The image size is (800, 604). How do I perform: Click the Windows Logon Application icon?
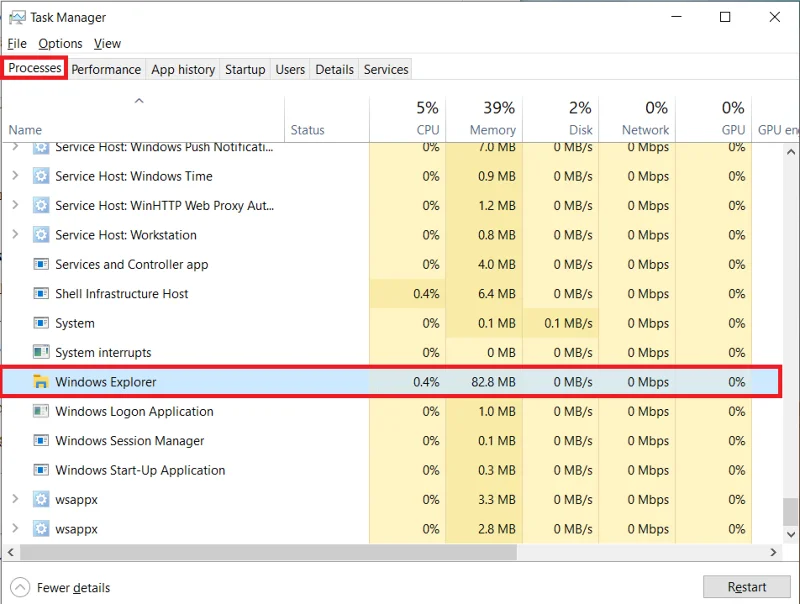(41, 411)
